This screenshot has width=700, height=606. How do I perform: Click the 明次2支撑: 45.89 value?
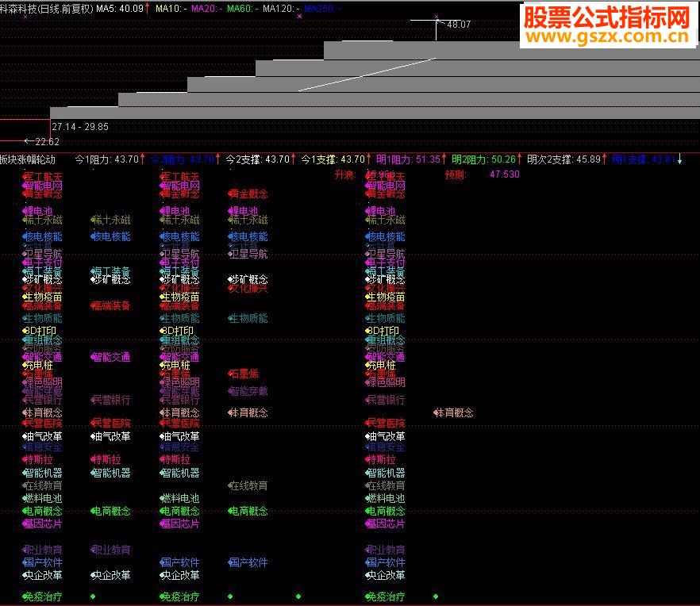click(x=563, y=159)
